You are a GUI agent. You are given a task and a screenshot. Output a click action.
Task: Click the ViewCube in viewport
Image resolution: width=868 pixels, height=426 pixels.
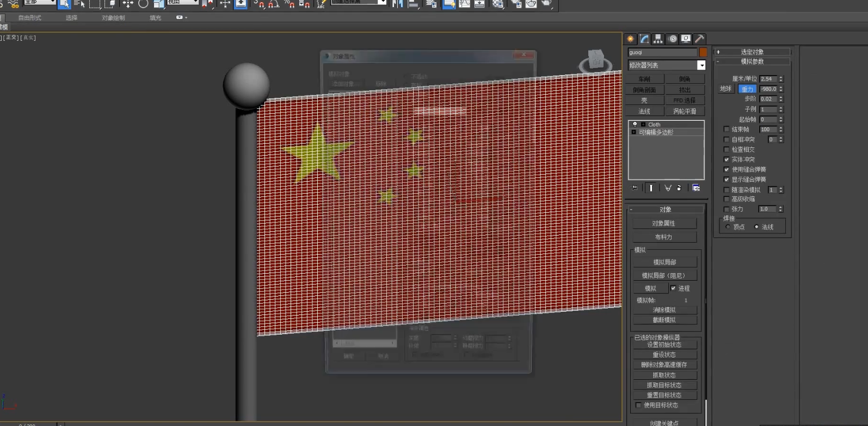click(596, 60)
